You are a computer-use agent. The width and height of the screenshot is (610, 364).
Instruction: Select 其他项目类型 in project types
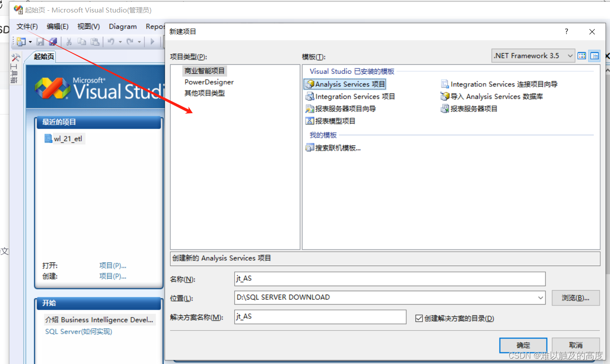(205, 93)
